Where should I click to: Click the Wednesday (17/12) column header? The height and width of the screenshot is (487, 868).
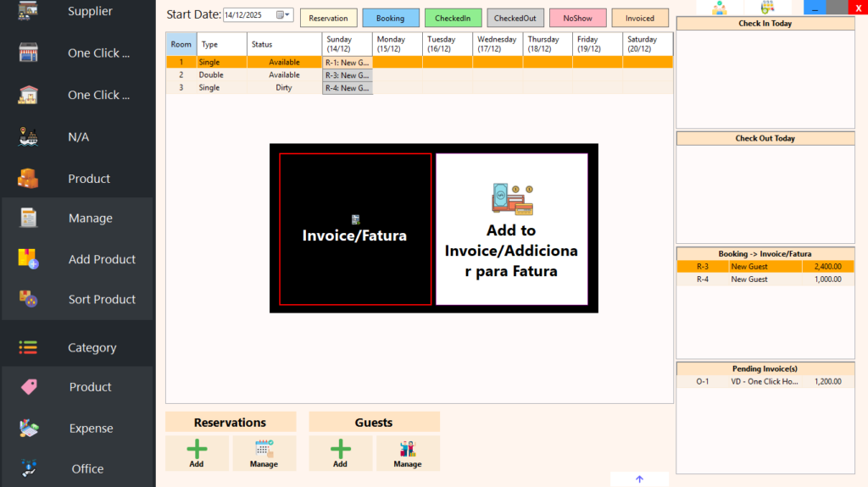[x=497, y=44]
